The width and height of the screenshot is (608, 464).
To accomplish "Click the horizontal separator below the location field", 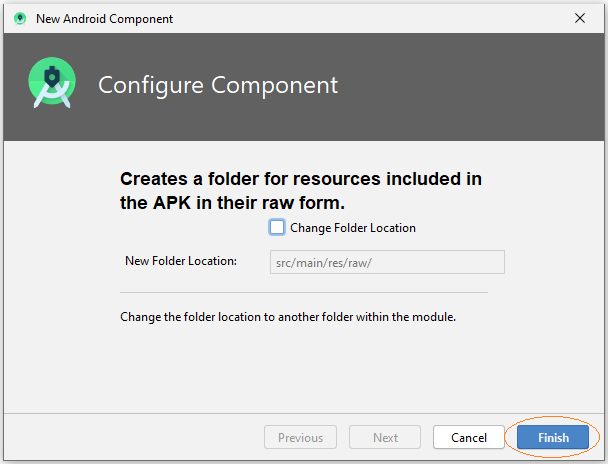I will (304, 293).
